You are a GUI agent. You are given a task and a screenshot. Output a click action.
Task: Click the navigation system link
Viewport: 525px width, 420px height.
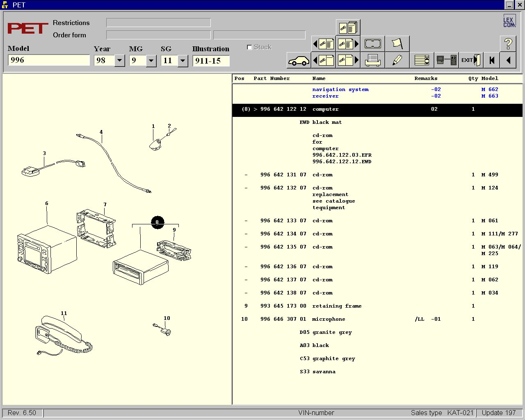(340, 89)
